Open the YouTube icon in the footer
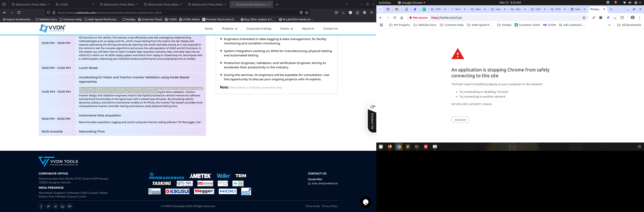 70,206
